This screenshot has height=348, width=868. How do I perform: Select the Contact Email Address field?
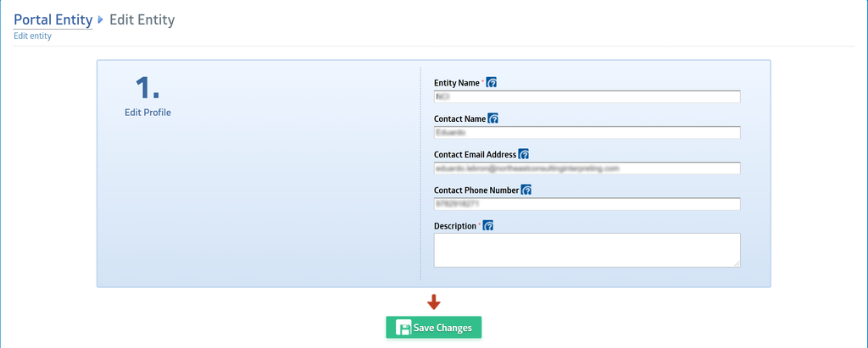pyautogui.click(x=587, y=168)
